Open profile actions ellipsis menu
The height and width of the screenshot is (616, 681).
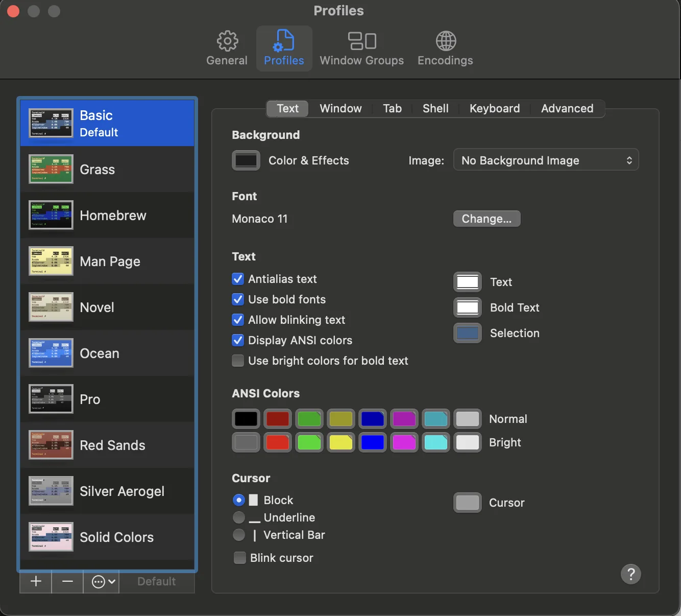coord(101,582)
